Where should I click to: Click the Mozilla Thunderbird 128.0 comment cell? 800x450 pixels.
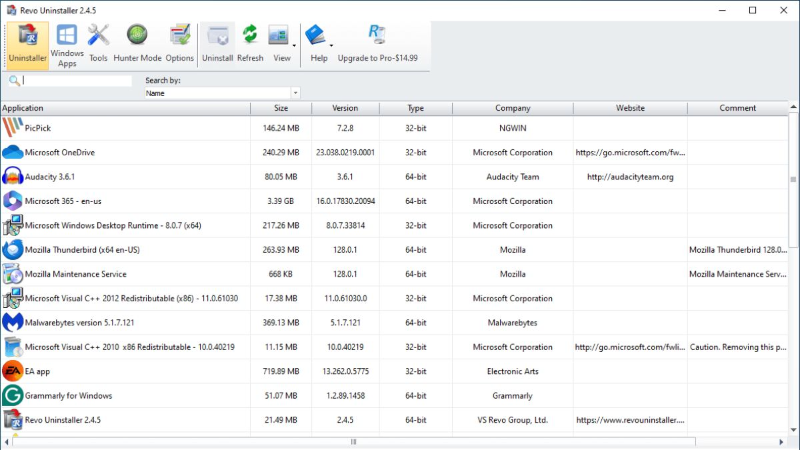738,250
